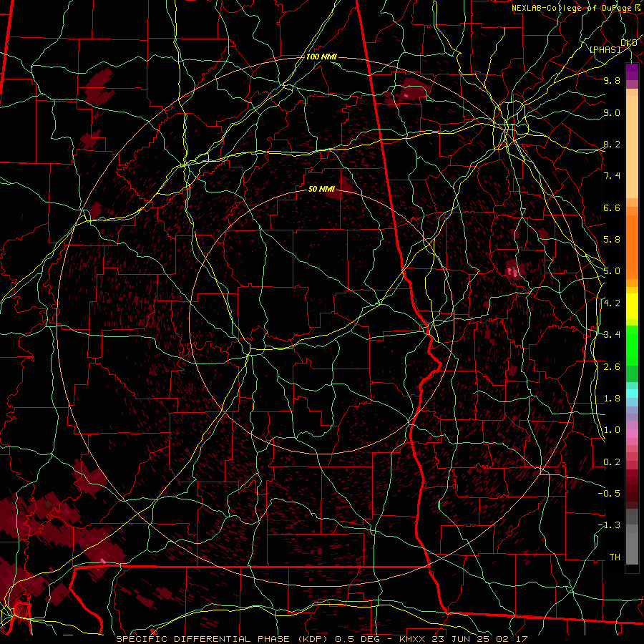The width and height of the screenshot is (644, 644).
Task: Click the "(KDP)" text in bottom caption
Action: 313,639
